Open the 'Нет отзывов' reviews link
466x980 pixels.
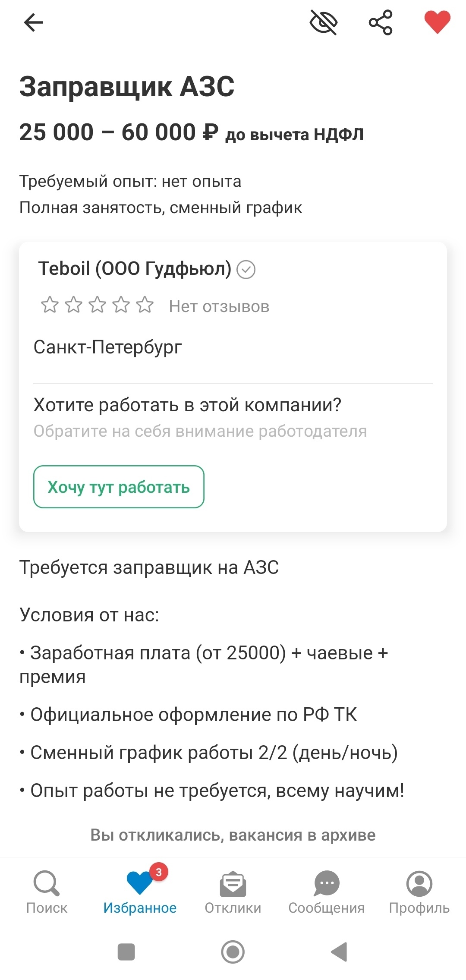(219, 306)
